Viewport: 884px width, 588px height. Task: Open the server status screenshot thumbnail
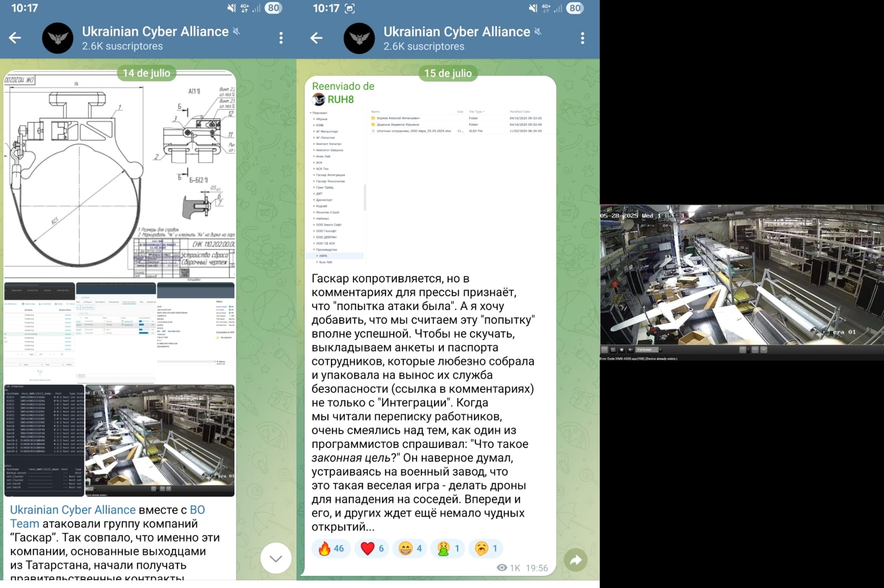[196, 333]
